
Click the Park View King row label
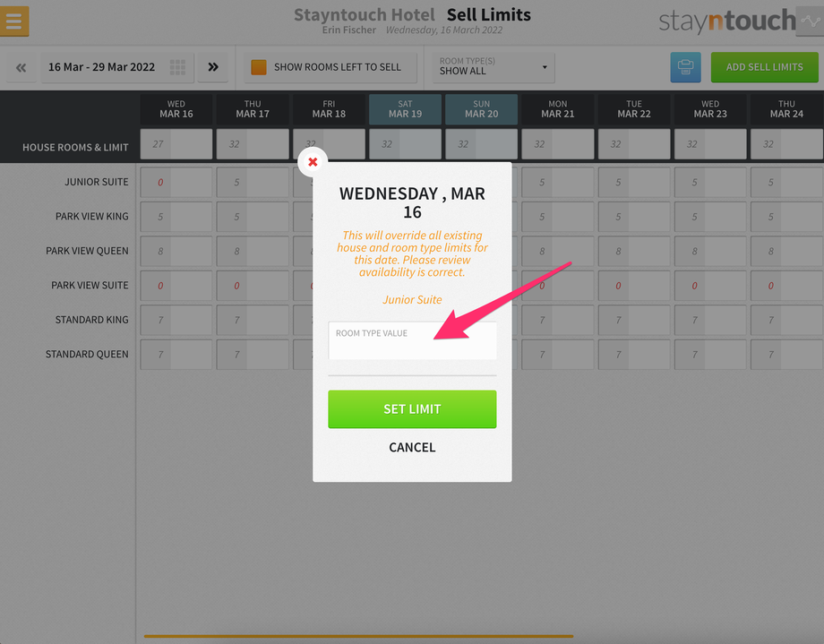tap(92, 217)
